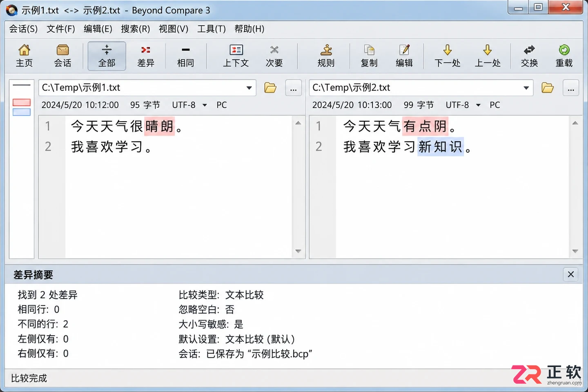Go to the 主页 home toolbar icon

(24, 56)
